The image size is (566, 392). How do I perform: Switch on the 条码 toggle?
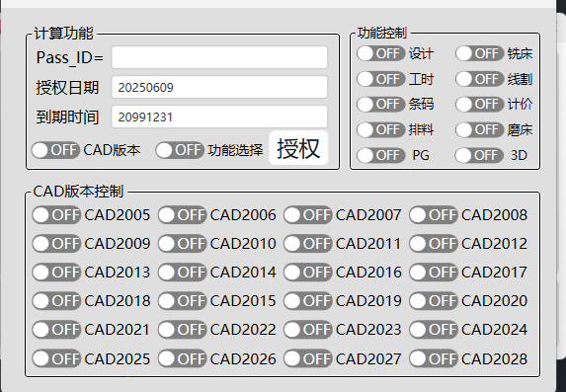pos(381,105)
